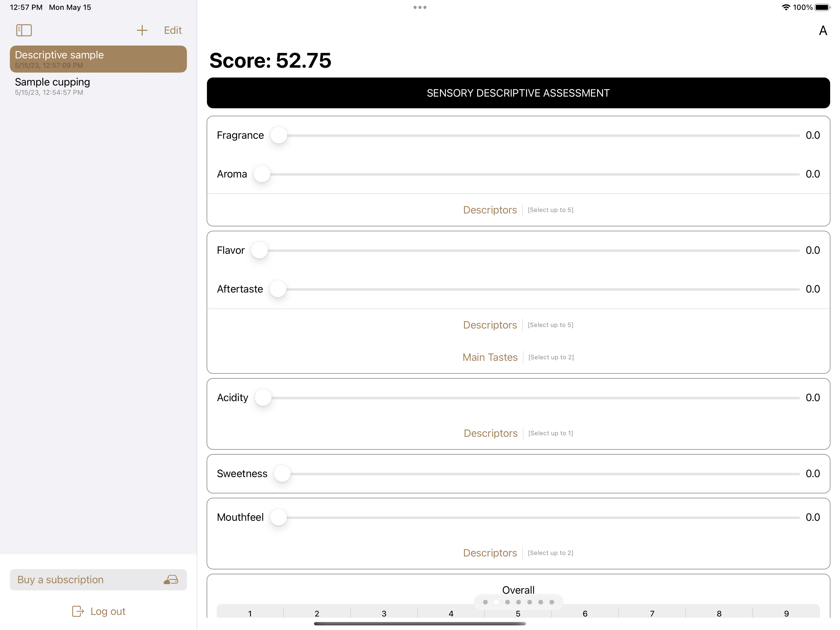The height and width of the screenshot is (630, 840).
Task: Tap the home indicator bar
Action: (x=420, y=624)
